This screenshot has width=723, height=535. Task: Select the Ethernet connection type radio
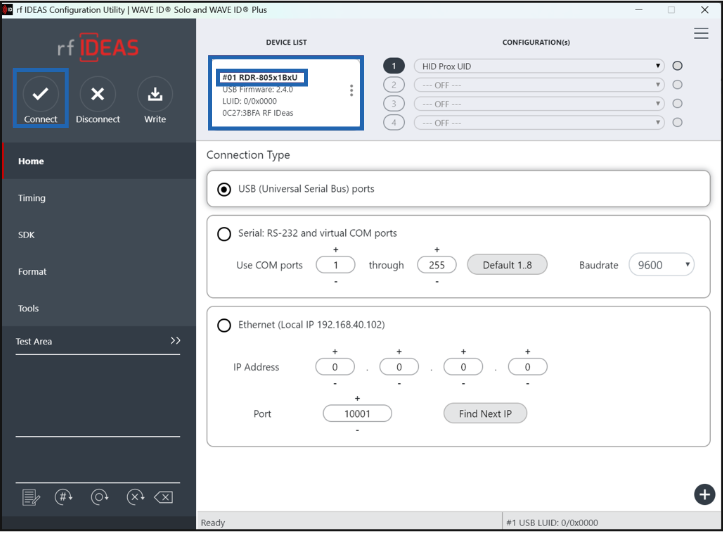[x=224, y=325]
